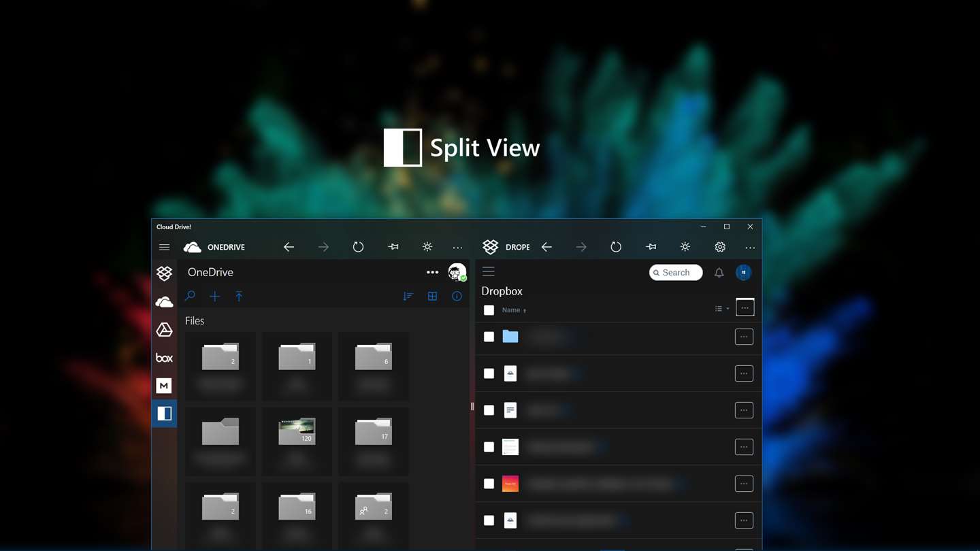Image resolution: width=980 pixels, height=551 pixels.
Task: Open the blue folder in the Dropbox list
Action: (510, 337)
